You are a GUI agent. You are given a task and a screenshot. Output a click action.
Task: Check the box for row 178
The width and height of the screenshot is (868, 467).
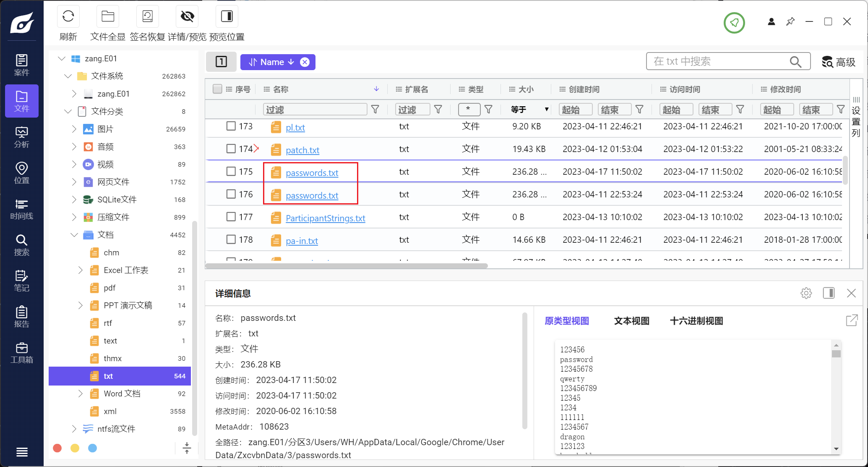tap(231, 239)
